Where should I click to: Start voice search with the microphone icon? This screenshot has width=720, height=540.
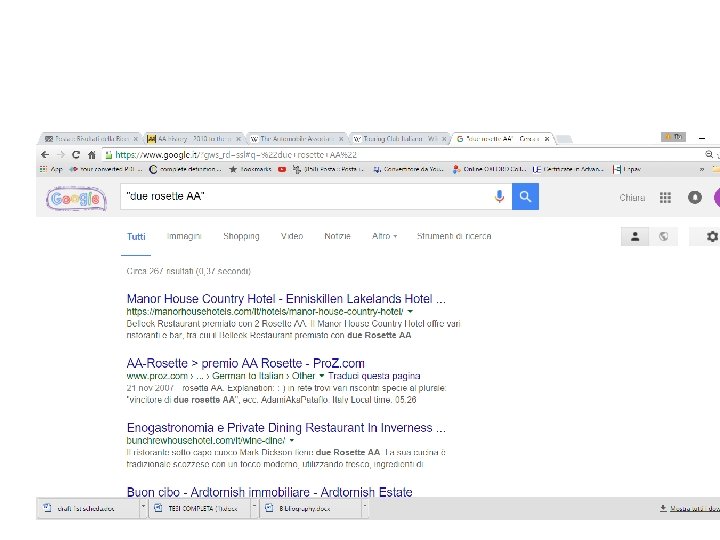(499, 197)
